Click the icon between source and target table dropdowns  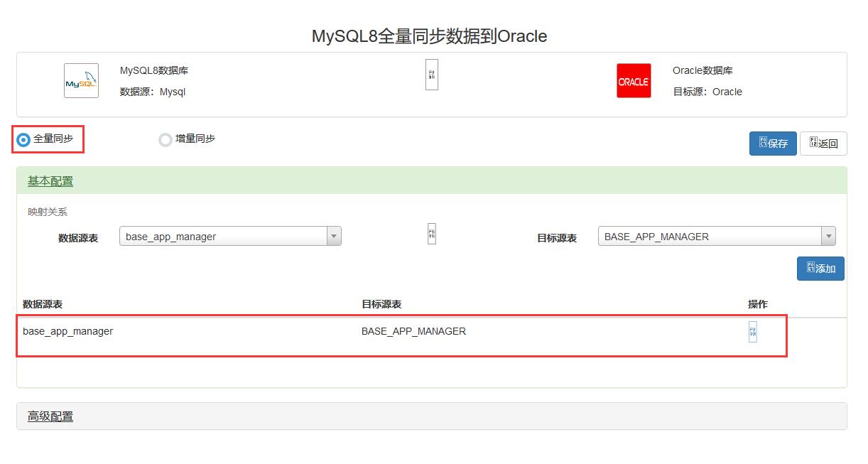click(432, 234)
